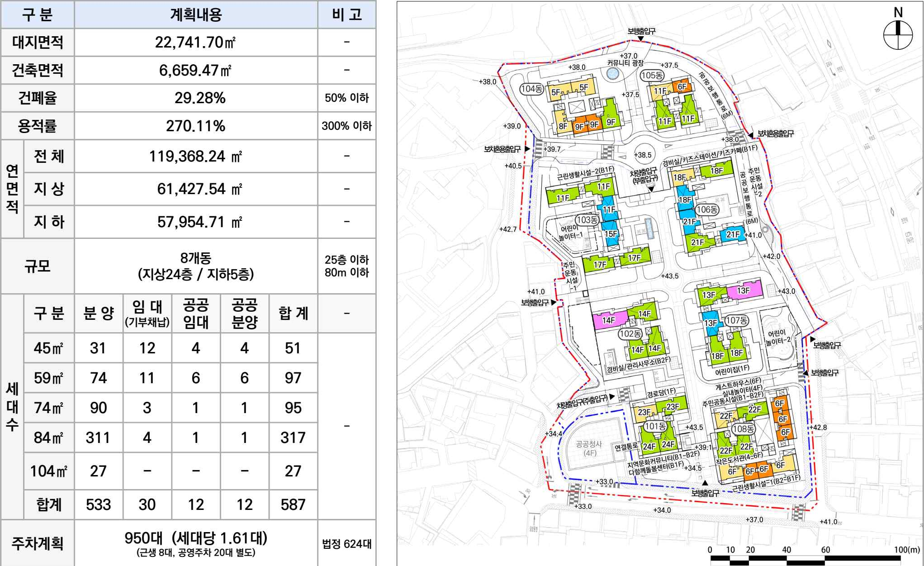Click the 대지면적 row label
Image resolution: width=924 pixels, height=566 pixels.
[38, 43]
